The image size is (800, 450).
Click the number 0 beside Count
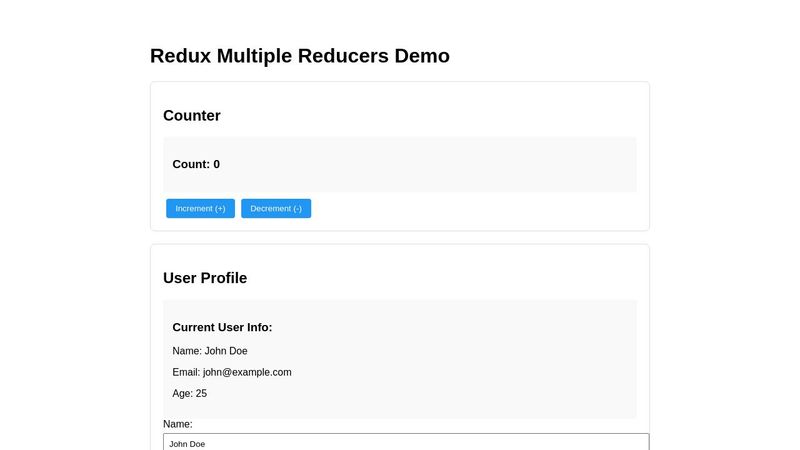pyautogui.click(x=216, y=164)
